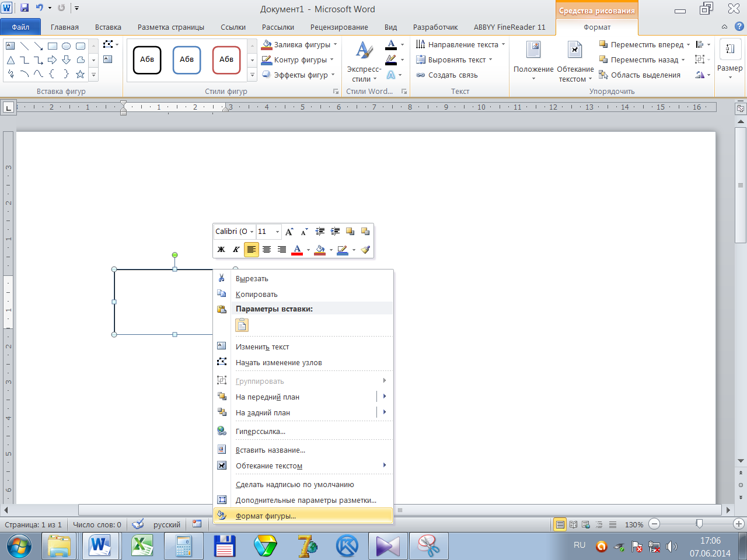The height and width of the screenshot is (560, 747).
Task: Click the format painter brush in mini toolbar
Action: tap(365, 250)
